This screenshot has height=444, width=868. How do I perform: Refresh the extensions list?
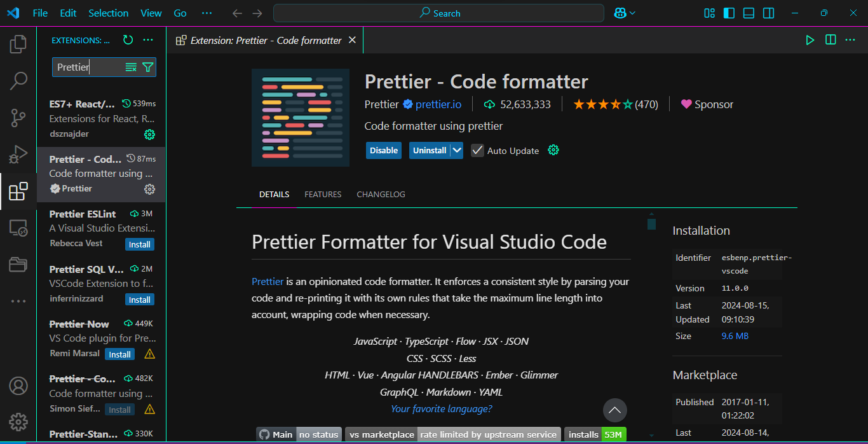tap(128, 40)
